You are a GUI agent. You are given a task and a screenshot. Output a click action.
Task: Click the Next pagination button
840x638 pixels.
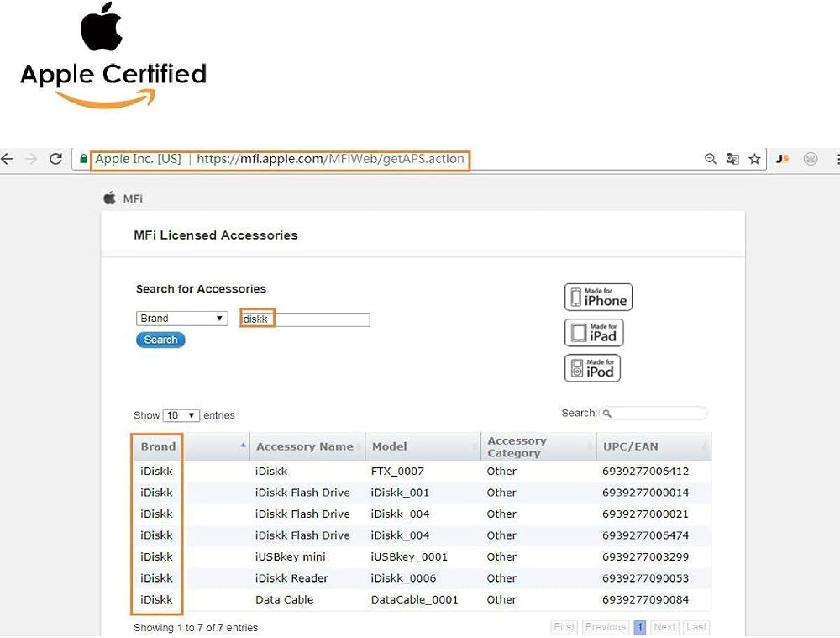click(664, 627)
